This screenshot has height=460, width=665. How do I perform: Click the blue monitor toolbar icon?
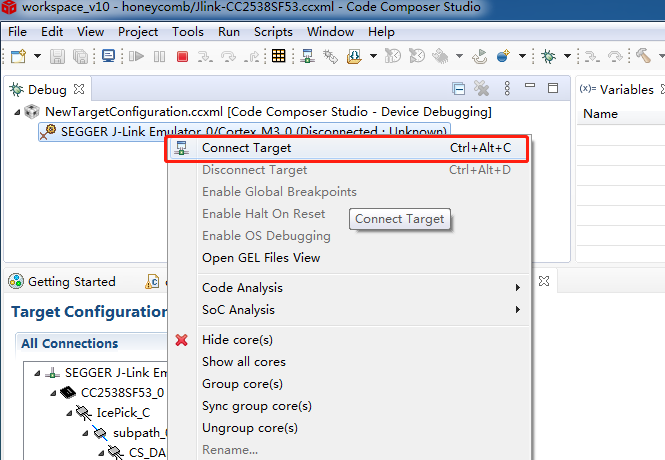pos(109,56)
